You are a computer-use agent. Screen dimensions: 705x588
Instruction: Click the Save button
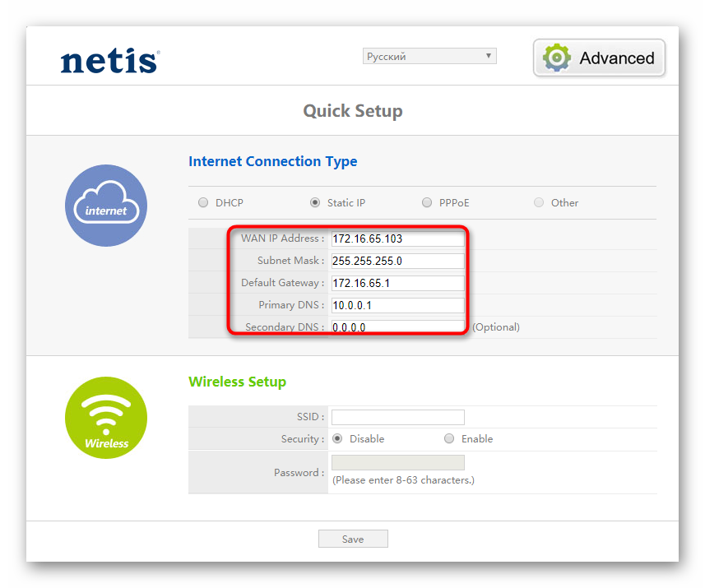pos(353,539)
